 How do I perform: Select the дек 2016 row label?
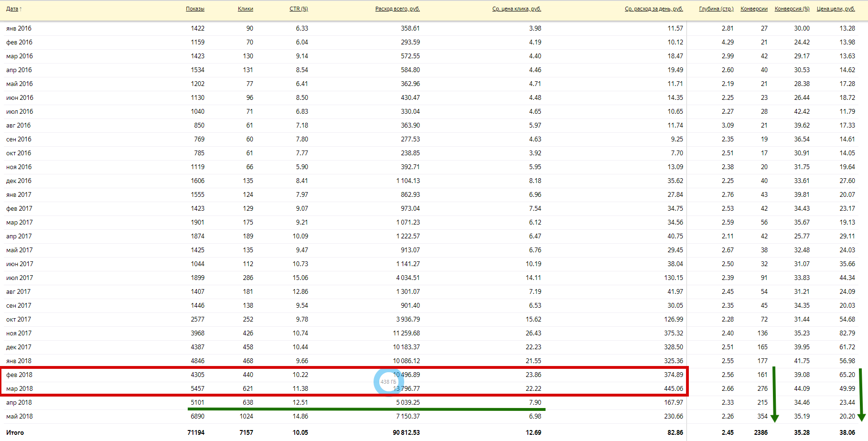click(x=19, y=181)
